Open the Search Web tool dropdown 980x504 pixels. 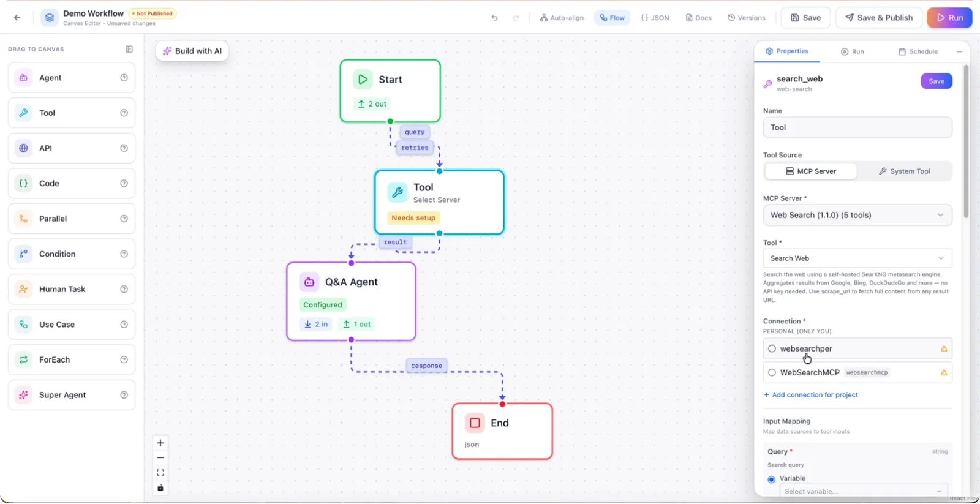(858, 258)
